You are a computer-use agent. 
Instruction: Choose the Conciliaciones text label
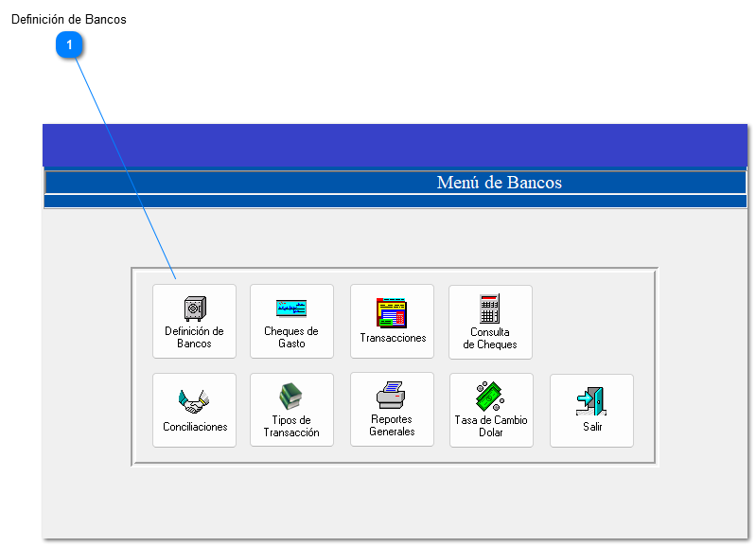(195, 427)
